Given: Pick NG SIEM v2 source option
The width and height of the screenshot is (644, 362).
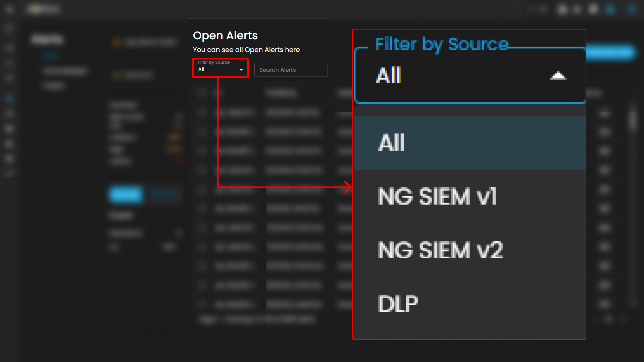Looking at the screenshot, I should click(x=469, y=250).
